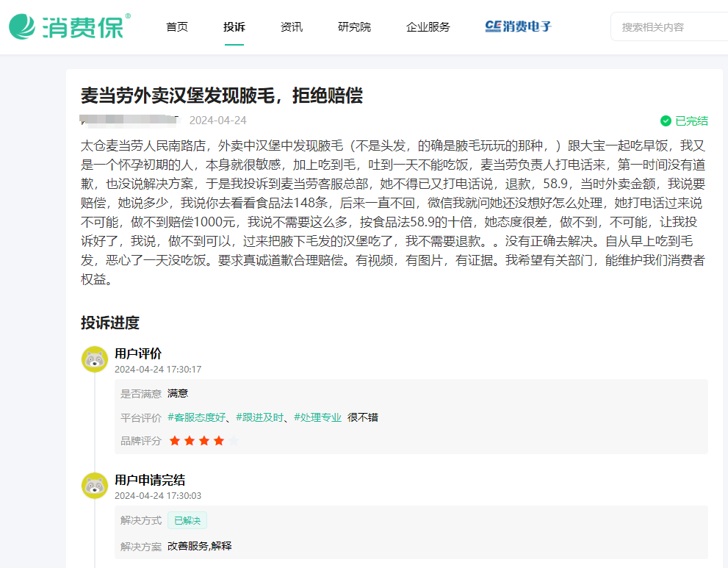This screenshot has width=728, height=568.
Task: Click the 解决方式 label
Action: [141, 521]
